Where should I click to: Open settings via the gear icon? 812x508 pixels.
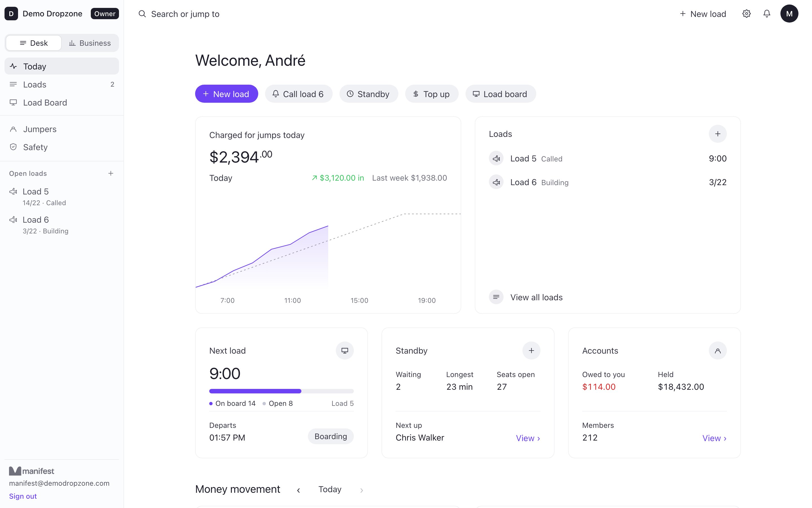click(x=746, y=14)
